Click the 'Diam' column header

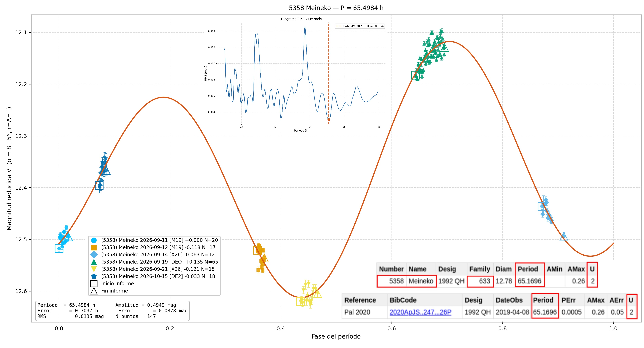(x=504, y=269)
